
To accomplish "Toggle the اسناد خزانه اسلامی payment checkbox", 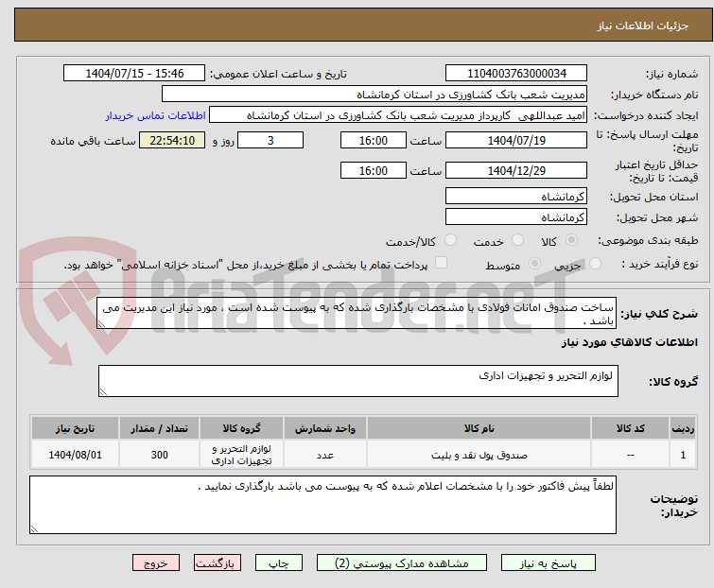I will (441, 263).
